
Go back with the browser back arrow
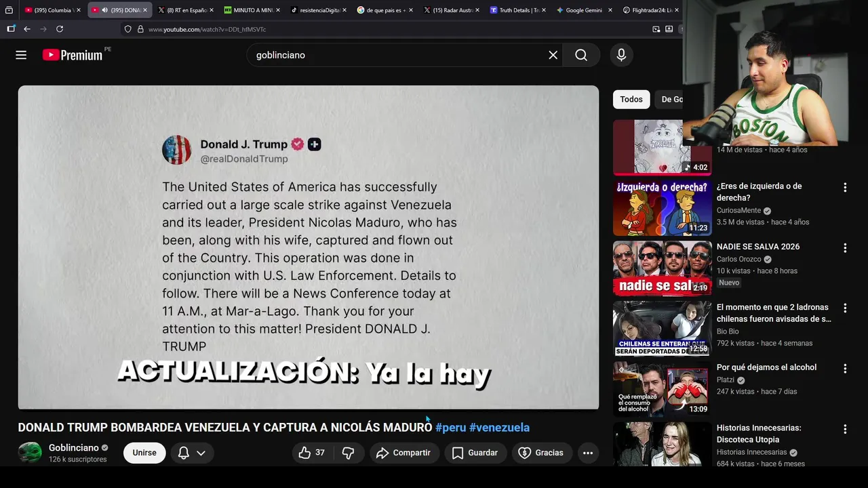coord(26,29)
